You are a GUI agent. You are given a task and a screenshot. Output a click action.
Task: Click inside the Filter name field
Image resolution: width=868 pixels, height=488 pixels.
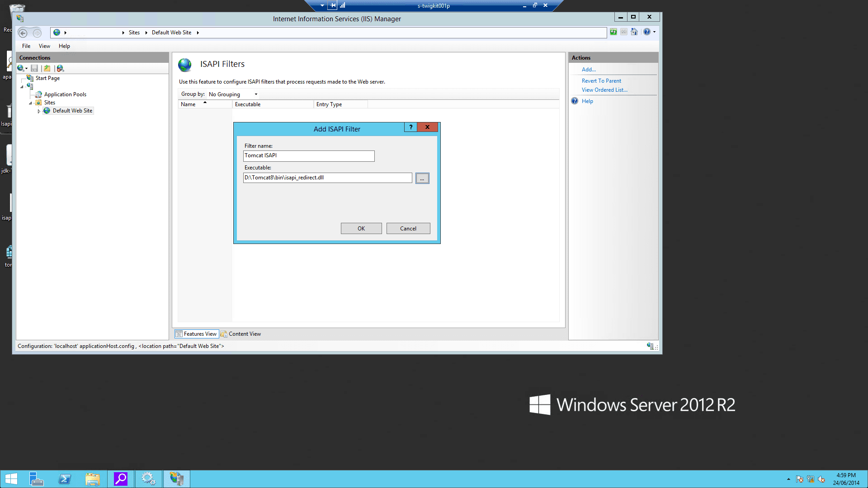pyautogui.click(x=309, y=156)
